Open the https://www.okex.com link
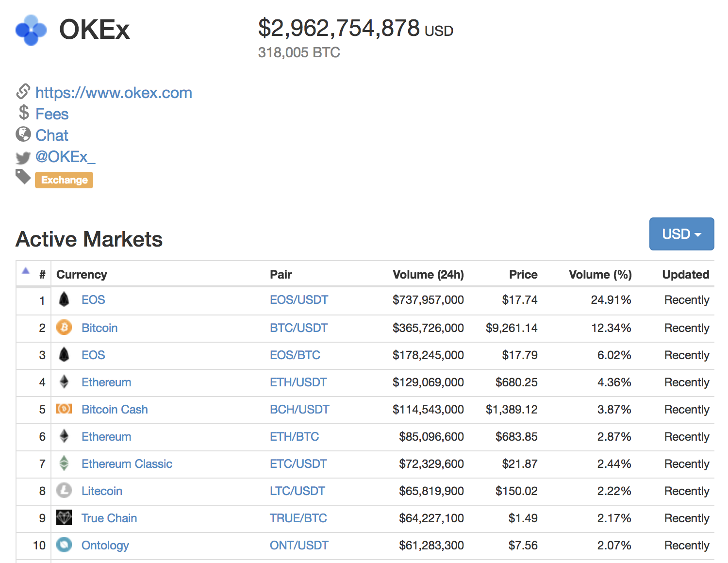 (114, 93)
